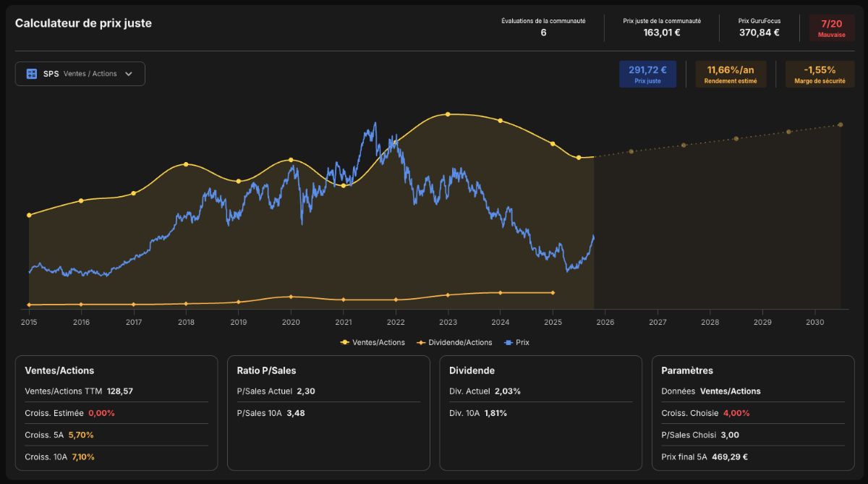Click the 11,66%/an Rendement estimé badge
Image resolution: width=868 pixels, height=484 pixels.
coord(731,74)
